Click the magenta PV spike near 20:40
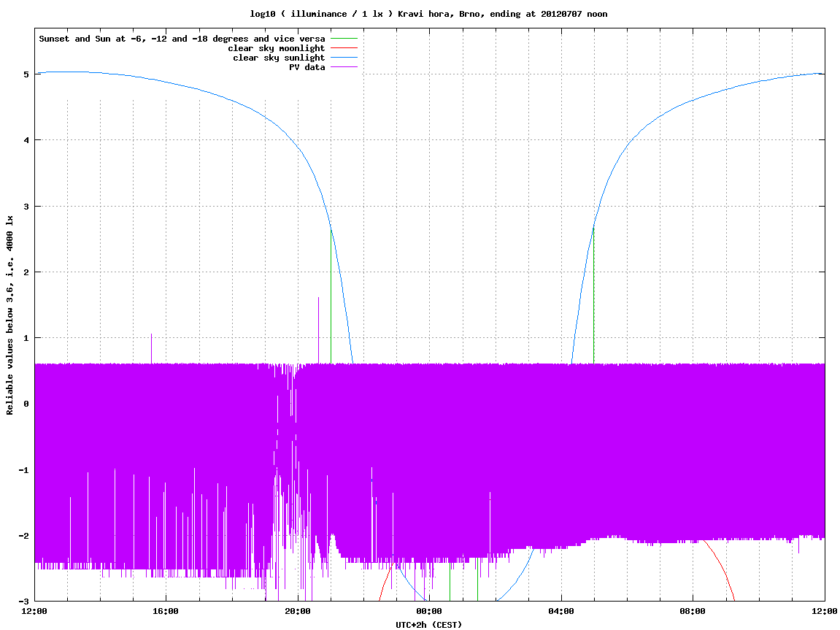 pos(319,331)
